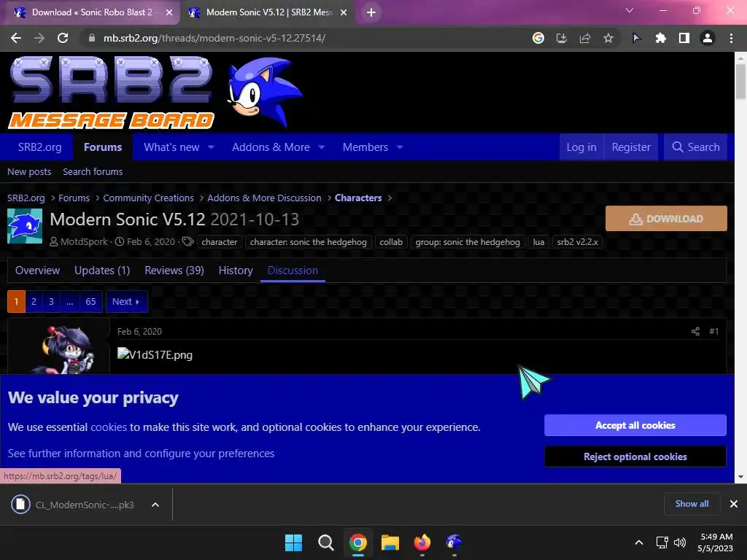
Task: Reload the page with the refresh icon
Action: [x=63, y=38]
